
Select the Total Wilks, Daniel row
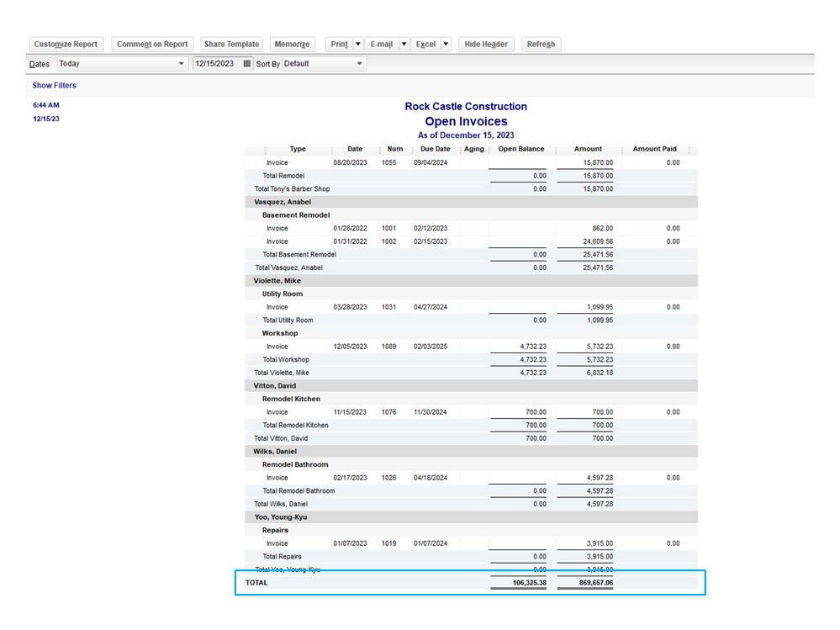pos(472,504)
